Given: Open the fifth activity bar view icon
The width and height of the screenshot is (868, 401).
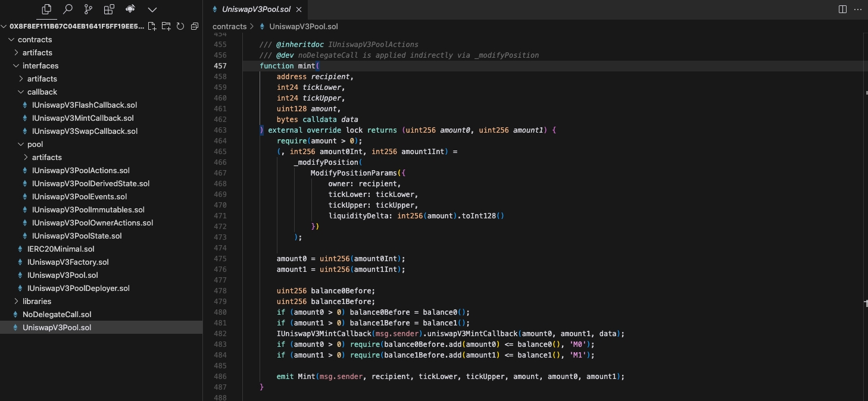Looking at the screenshot, I should point(130,10).
